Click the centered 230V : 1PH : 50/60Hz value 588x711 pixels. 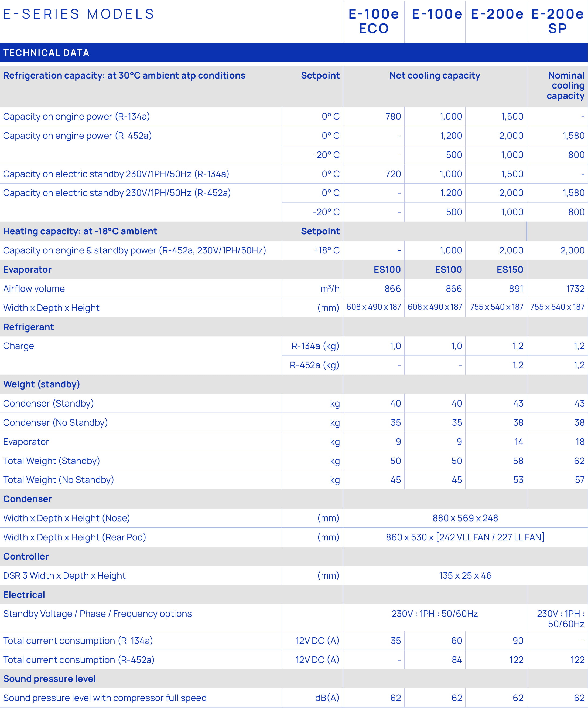pos(435,614)
